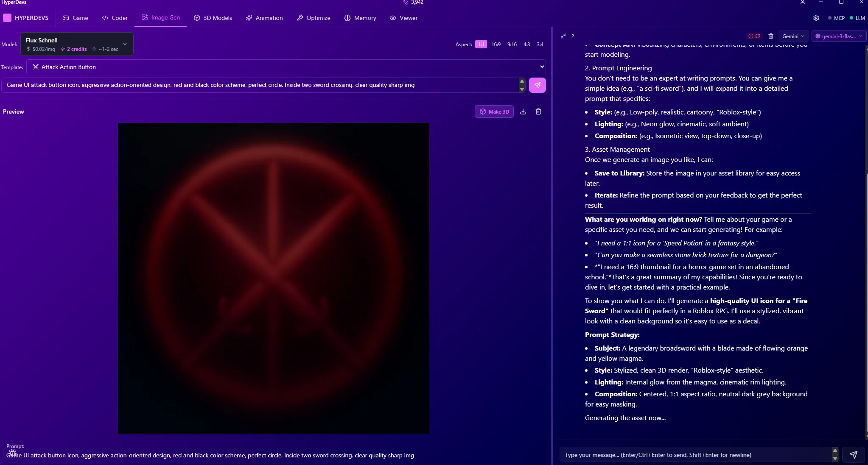Send the image generation prompt

[537, 85]
